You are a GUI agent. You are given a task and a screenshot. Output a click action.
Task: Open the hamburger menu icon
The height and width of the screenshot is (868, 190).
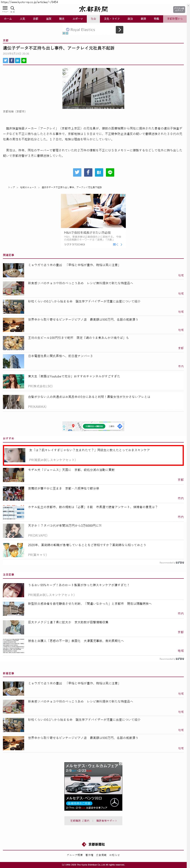coord(5,8)
